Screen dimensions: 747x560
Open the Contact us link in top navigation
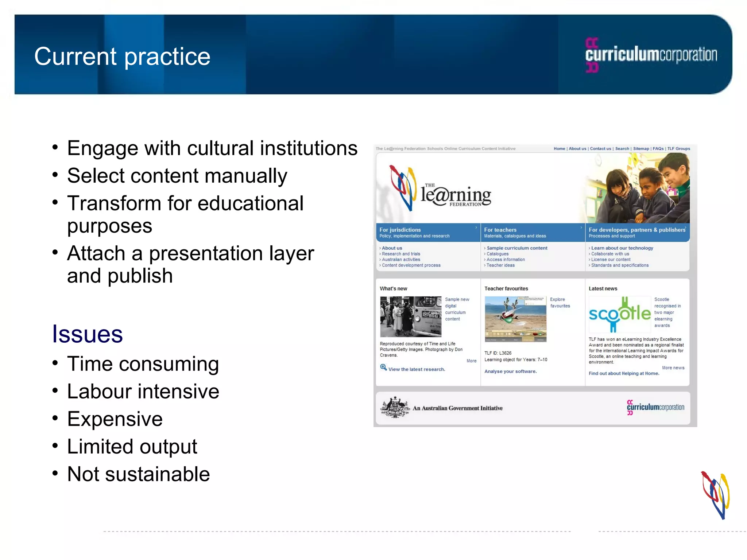(600, 149)
